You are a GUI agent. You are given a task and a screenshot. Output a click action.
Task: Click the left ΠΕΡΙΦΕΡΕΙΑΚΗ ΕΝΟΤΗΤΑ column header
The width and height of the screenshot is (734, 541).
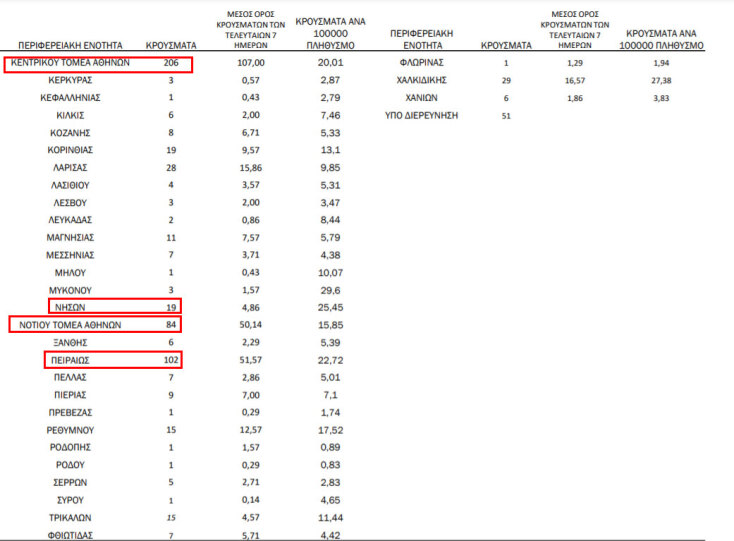(x=70, y=45)
